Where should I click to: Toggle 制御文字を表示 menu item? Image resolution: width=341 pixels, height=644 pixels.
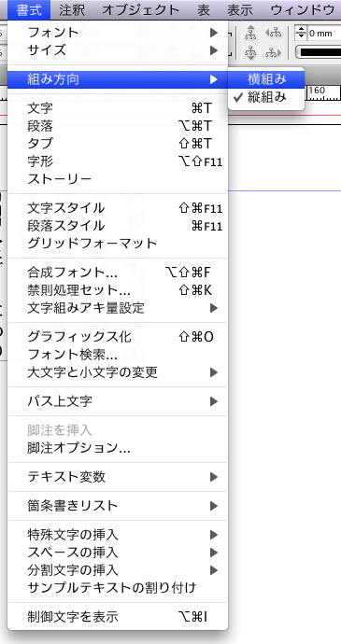117,616
